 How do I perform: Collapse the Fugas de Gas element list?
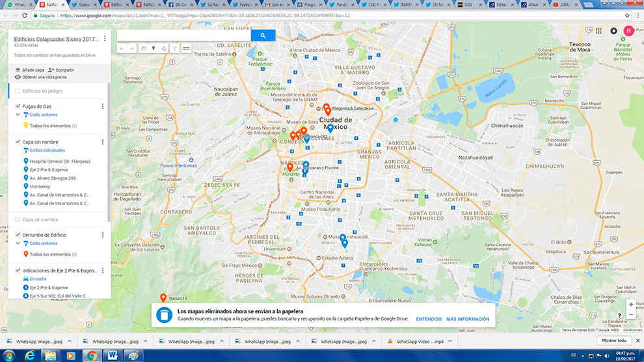(x=18, y=115)
